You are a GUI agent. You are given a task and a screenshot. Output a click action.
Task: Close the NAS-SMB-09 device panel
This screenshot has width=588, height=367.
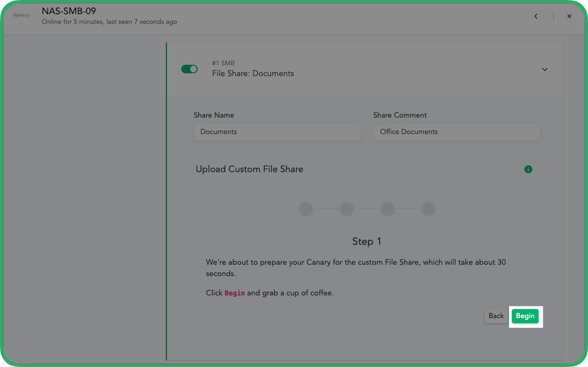point(569,16)
